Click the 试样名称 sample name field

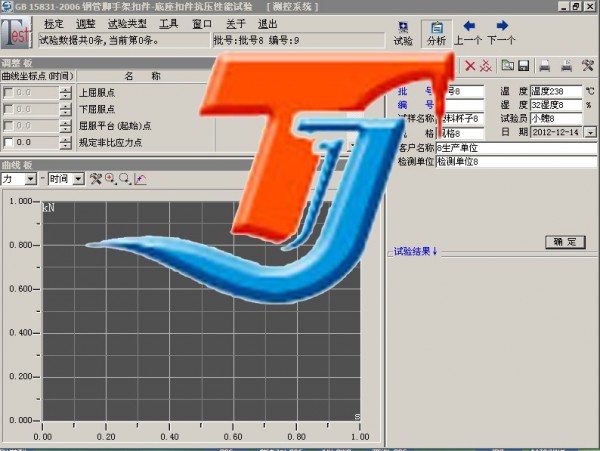[462, 119]
